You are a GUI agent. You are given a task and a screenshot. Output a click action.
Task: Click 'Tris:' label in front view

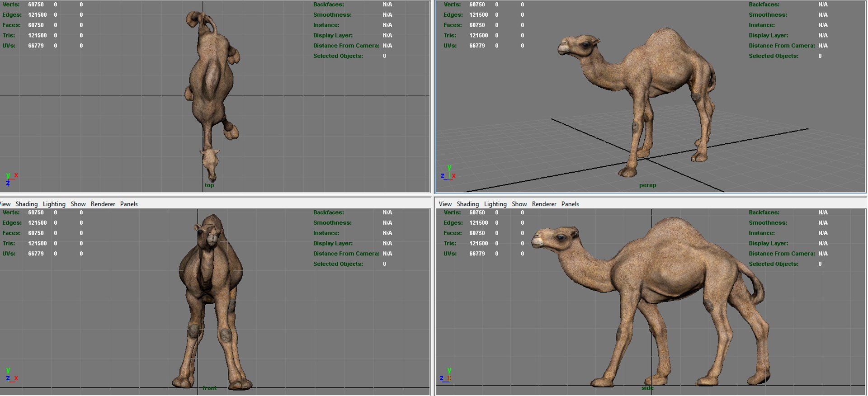pos(9,243)
